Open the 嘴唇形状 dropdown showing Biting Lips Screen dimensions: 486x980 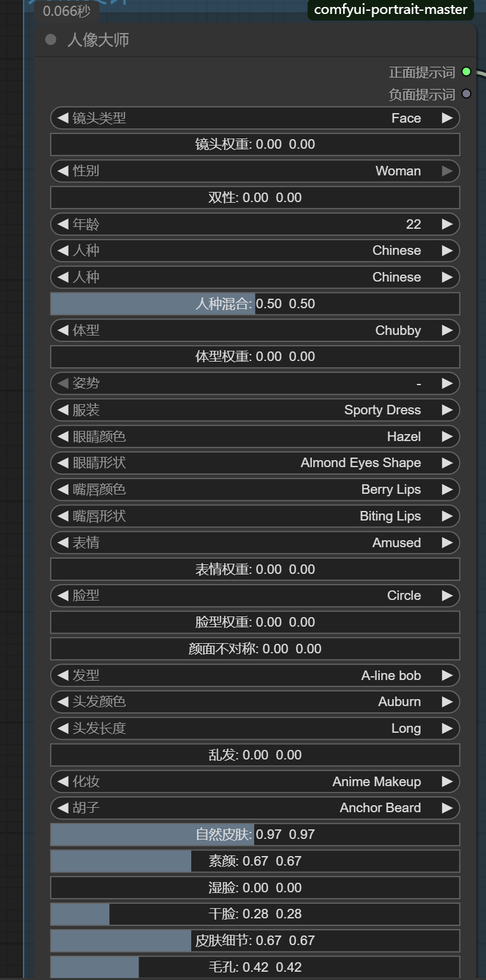tap(255, 516)
